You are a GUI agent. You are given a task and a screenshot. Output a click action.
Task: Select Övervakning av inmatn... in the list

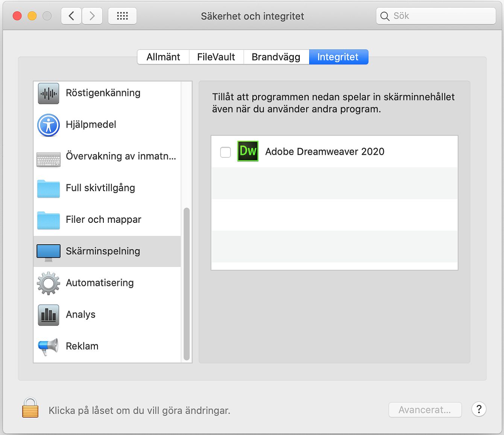(107, 157)
